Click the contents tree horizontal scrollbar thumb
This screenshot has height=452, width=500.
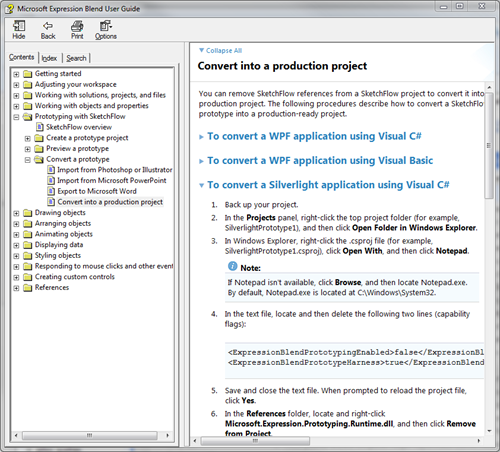89,435
